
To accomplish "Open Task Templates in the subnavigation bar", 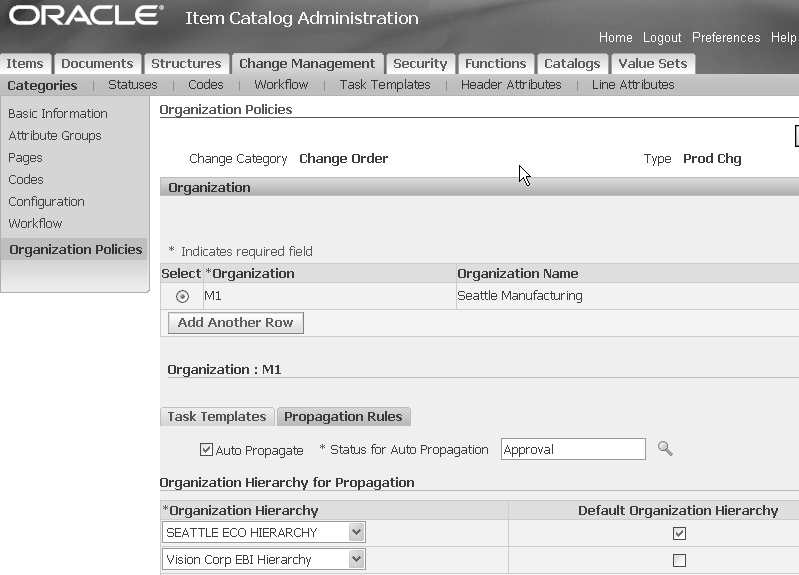I will [385, 85].
